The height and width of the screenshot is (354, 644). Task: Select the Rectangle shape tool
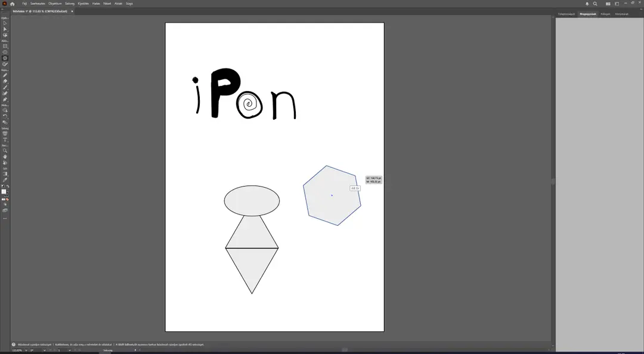coord(5,46)
